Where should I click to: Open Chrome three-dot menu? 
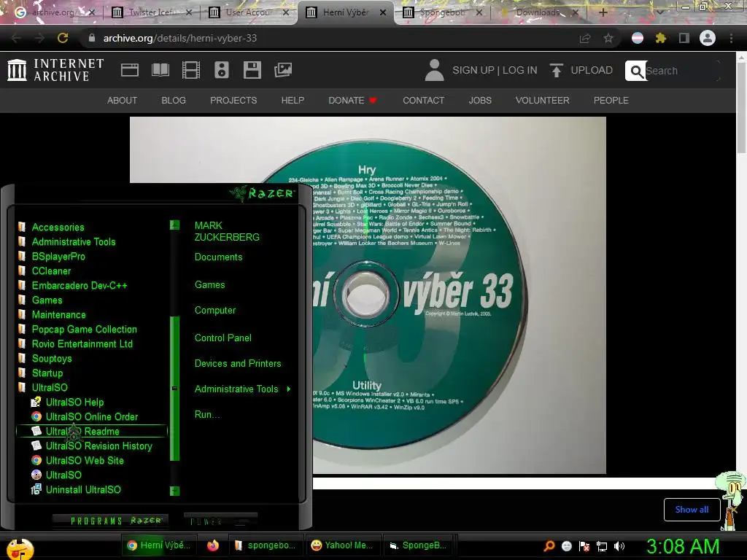point(731,38)
